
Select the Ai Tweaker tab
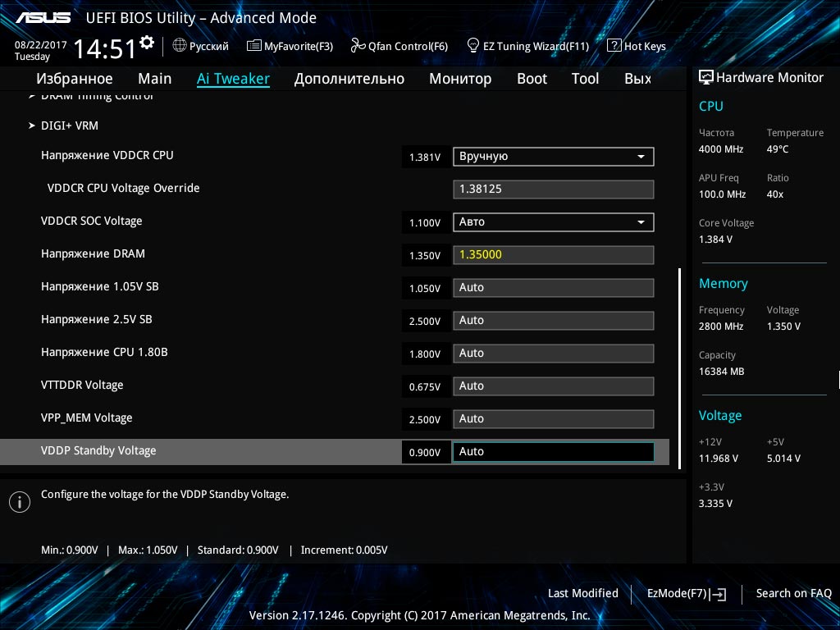[233, 79]
